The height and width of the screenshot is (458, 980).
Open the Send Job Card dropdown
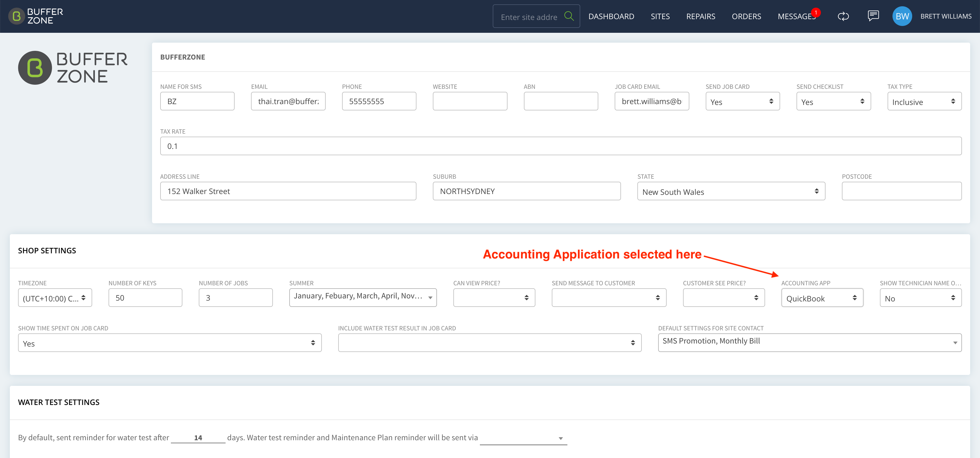743,101
